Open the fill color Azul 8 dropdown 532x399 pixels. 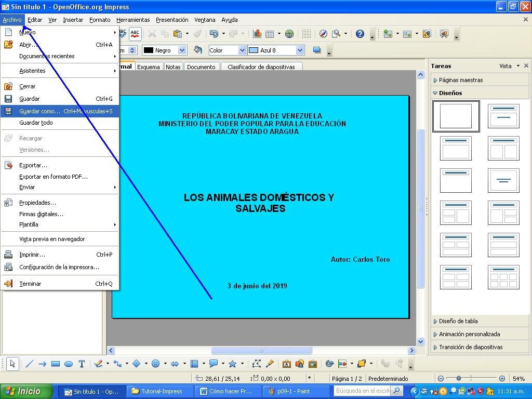[300, 50]
